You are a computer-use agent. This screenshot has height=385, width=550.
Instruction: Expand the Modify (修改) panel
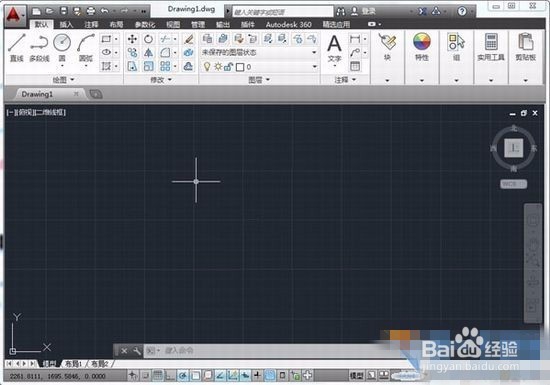pos(161,80)
